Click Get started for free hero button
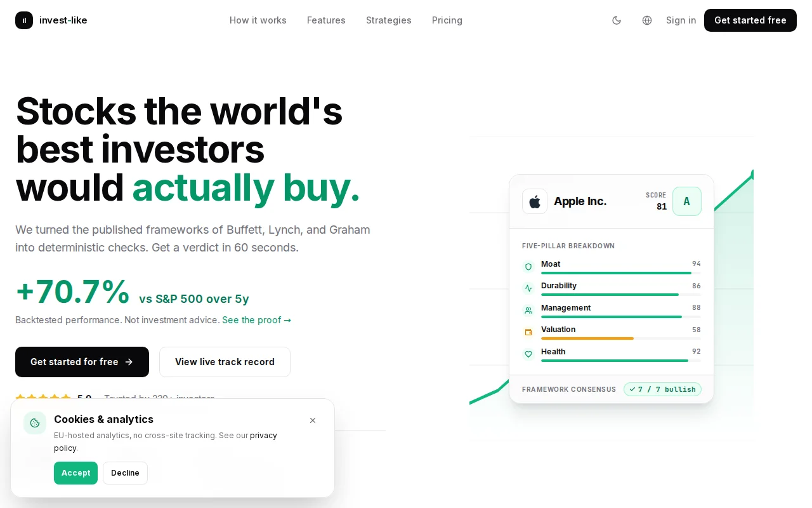 pyautogui.click(x=82, y=362)
